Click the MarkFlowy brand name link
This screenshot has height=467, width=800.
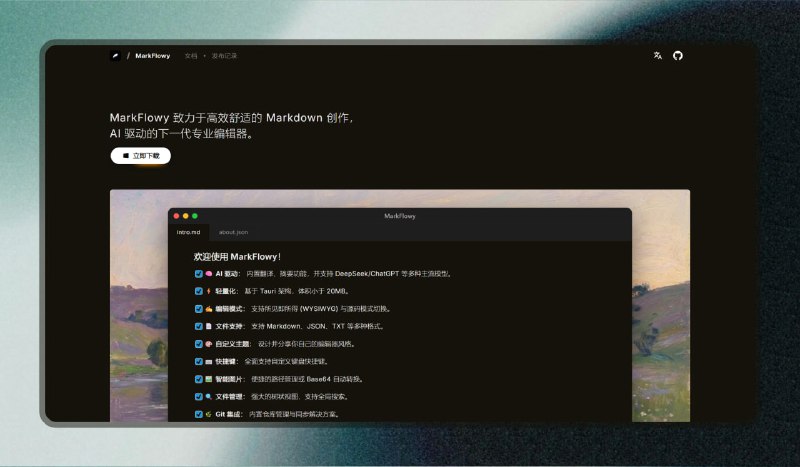[153, 56]
